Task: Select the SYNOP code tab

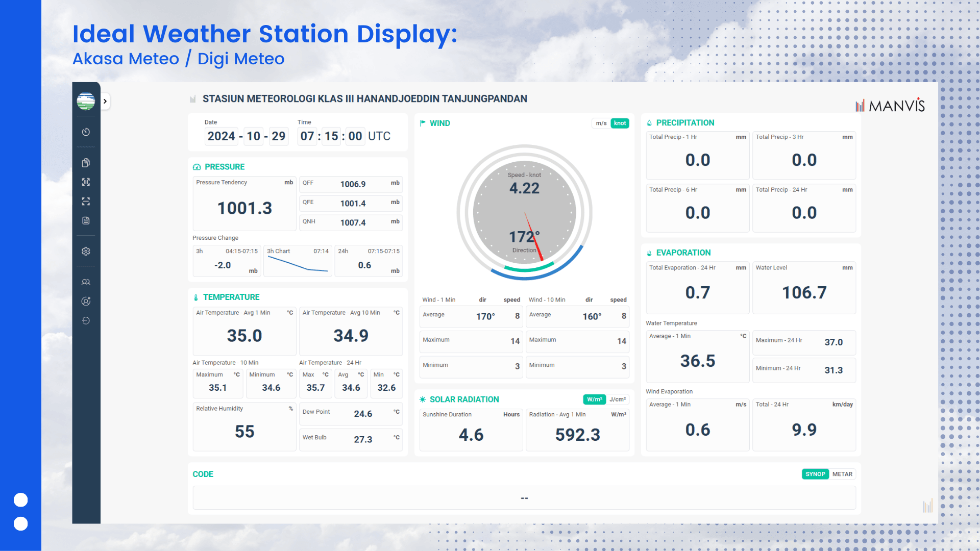Action: coord(815,474)
